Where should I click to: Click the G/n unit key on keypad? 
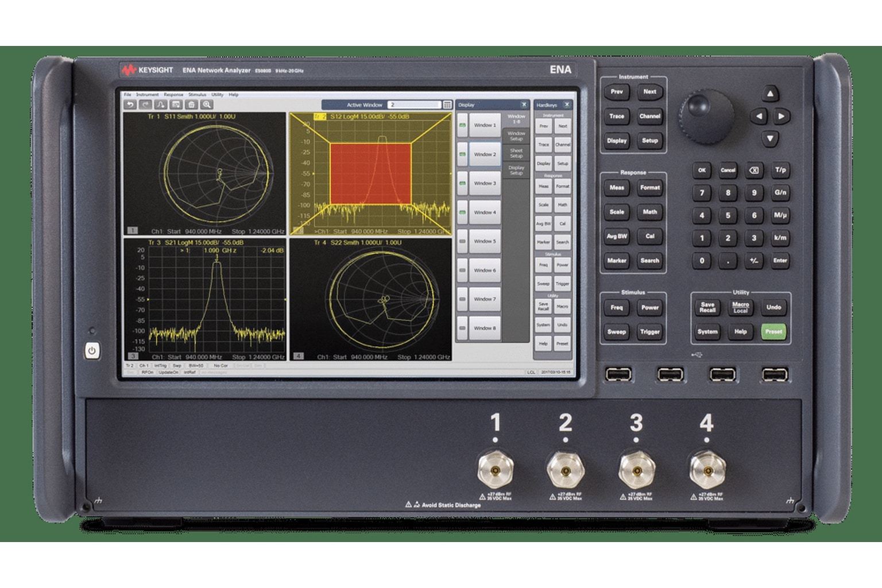click(x=780, y=192)
